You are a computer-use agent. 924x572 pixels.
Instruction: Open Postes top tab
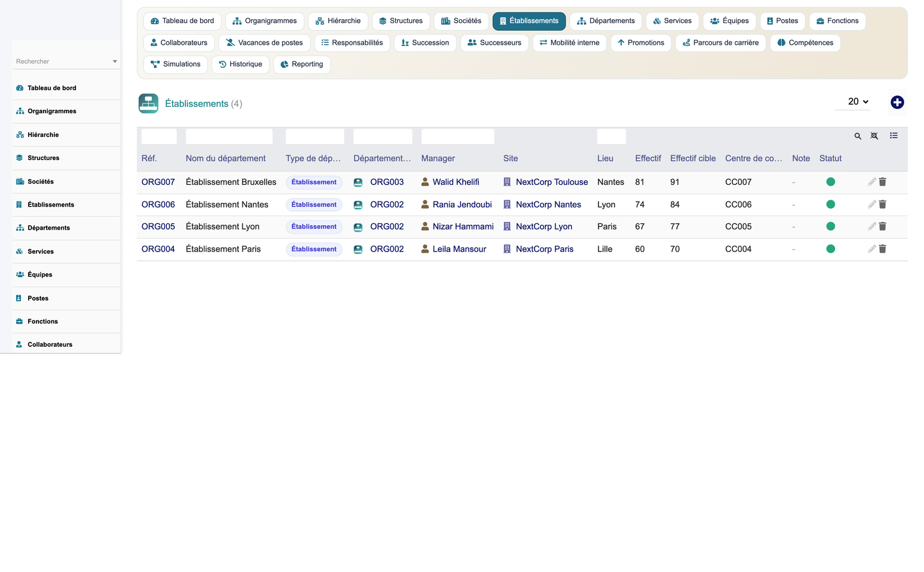783,21
